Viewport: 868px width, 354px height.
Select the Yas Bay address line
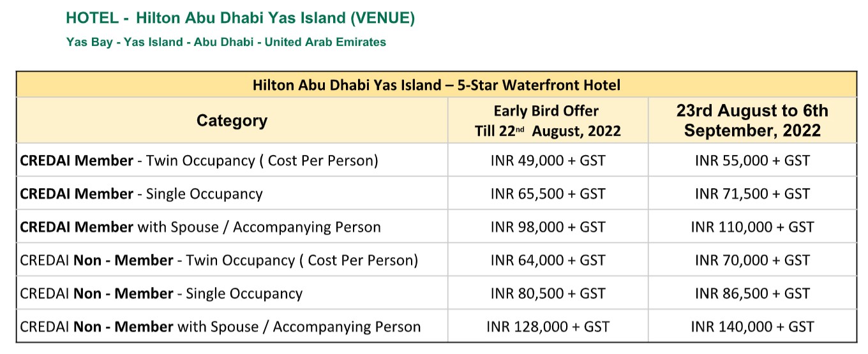pos(226,43)
